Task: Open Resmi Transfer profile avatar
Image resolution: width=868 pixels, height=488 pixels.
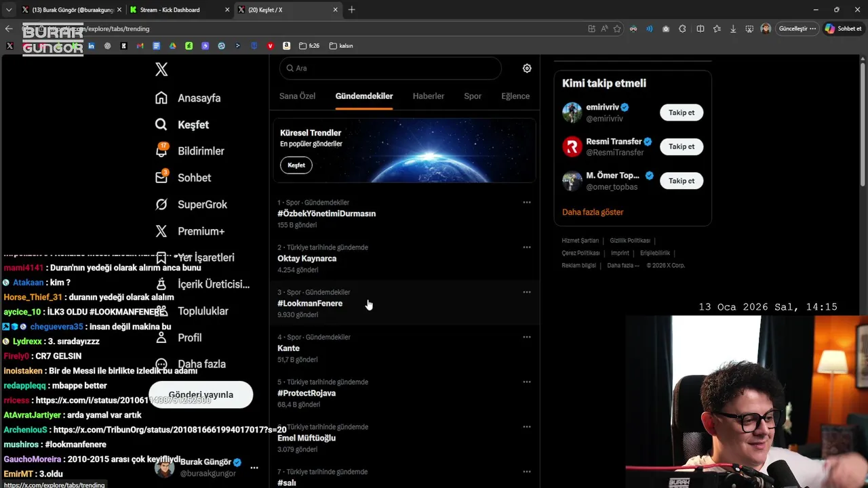Action: pyautogui.click(x=572, y=146)
